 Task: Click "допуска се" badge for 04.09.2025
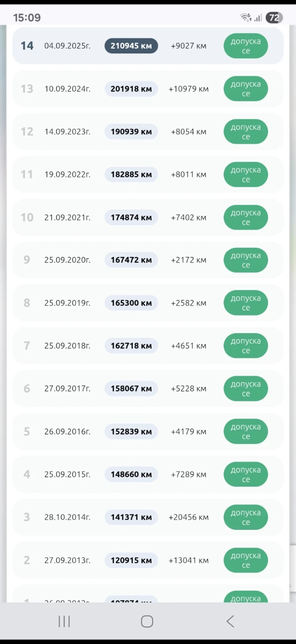tap(246, 46)
